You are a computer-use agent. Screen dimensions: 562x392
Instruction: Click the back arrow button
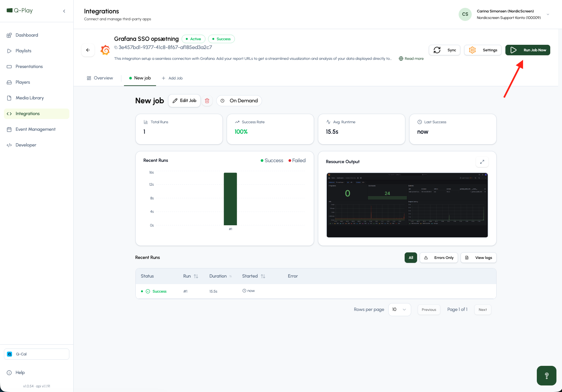88,50
